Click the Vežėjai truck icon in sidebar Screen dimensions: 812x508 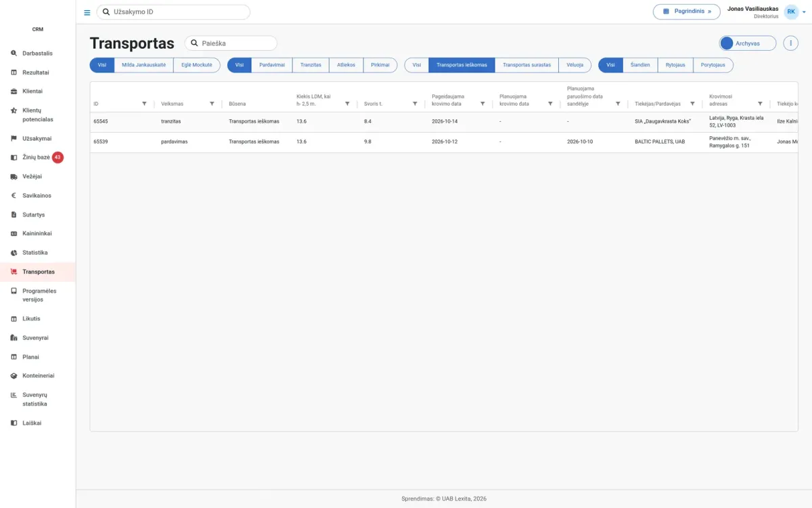(x=14, y=176)
